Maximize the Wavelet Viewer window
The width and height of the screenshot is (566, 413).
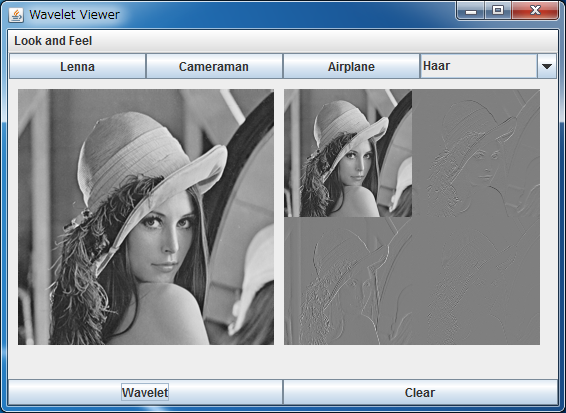(498, 11)
